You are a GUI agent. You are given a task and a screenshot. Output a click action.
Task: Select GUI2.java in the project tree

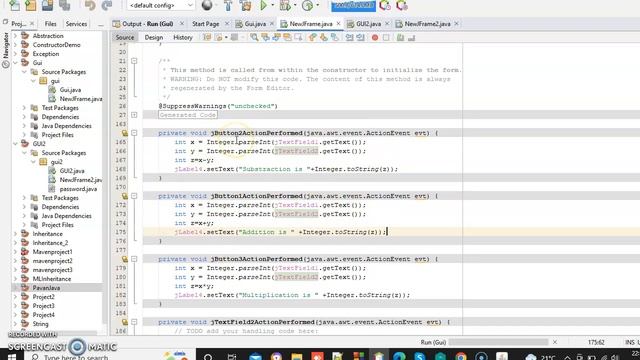coord(72,171)
